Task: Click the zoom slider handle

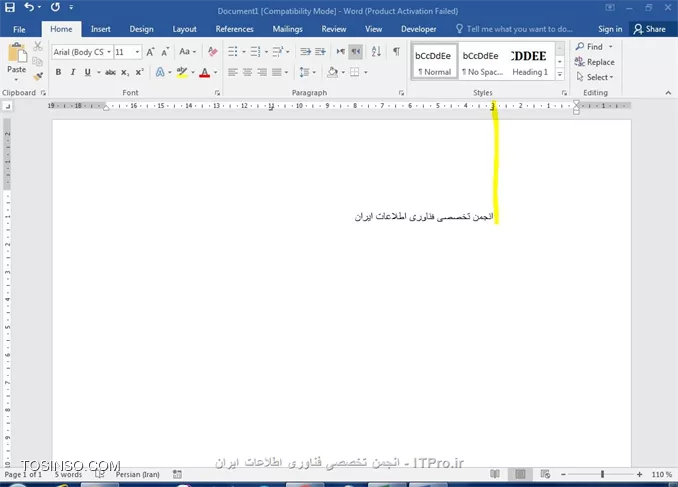Action: point(602,474)
